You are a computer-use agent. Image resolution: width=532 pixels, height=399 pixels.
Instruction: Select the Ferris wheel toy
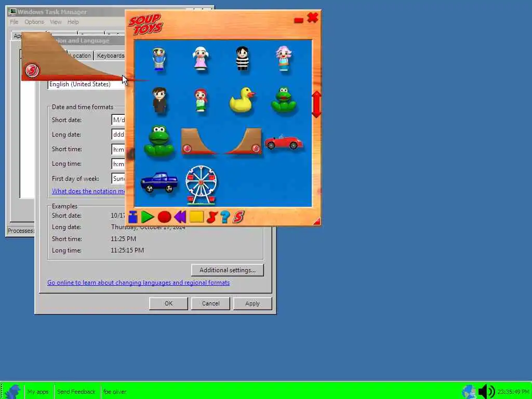point(201,185)
